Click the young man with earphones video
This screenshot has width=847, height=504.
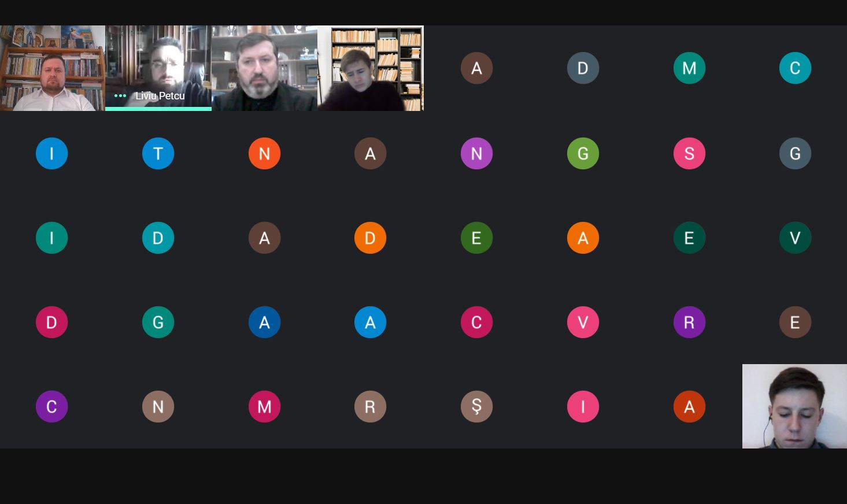(794, 406)
